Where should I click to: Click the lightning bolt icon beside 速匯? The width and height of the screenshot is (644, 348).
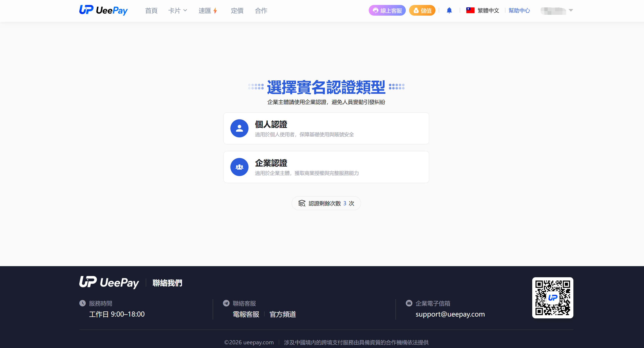[215, 11]
